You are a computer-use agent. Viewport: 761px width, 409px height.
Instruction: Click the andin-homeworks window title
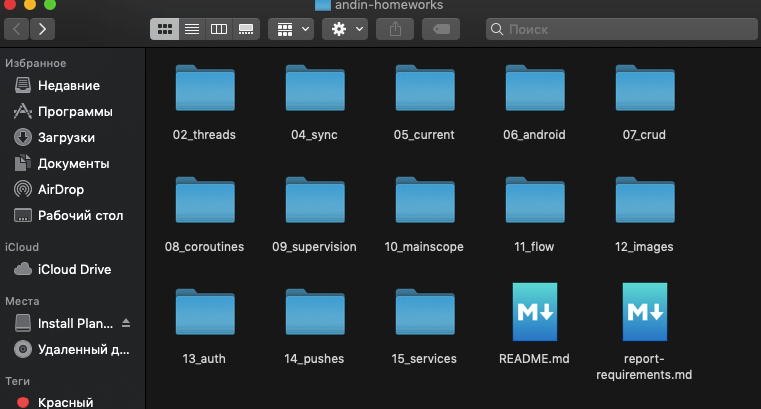coord(389,5)
